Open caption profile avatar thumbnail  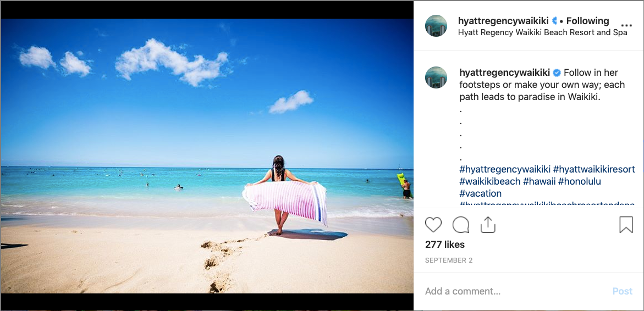436,77
